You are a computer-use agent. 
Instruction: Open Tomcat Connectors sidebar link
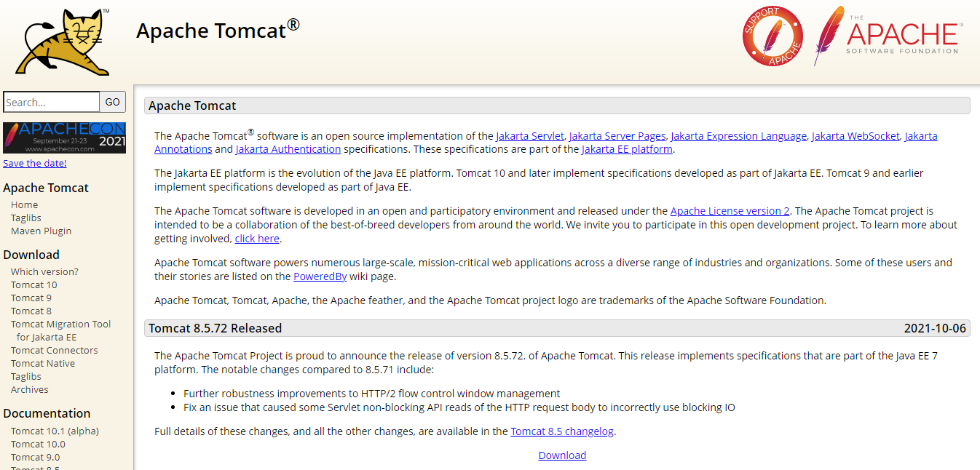[55, 350]
